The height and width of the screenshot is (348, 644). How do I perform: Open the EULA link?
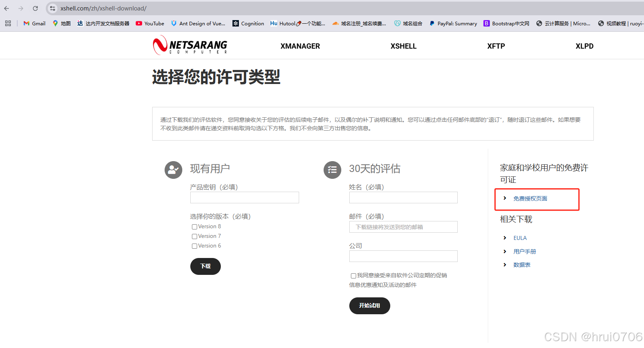(520, 238)
